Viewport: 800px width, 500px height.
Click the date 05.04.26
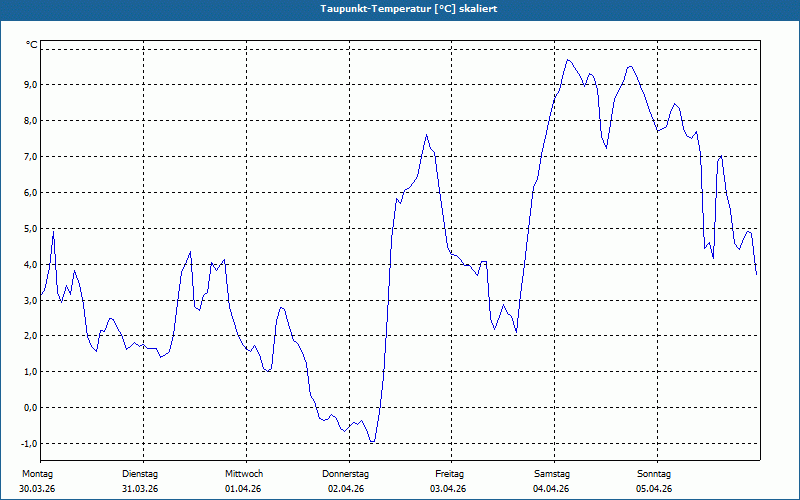pos(654,489)
